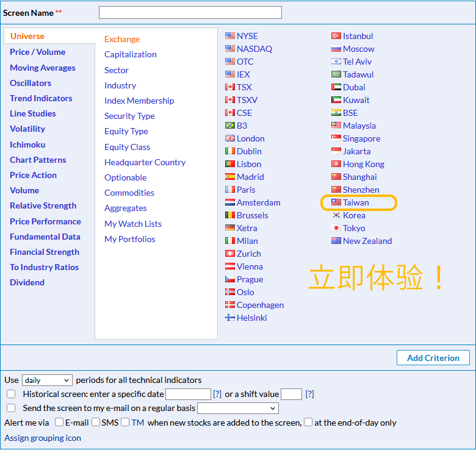The image size is (476, 450).
Task: Click the Tokyo Japan flag icon
Action: 336,227
